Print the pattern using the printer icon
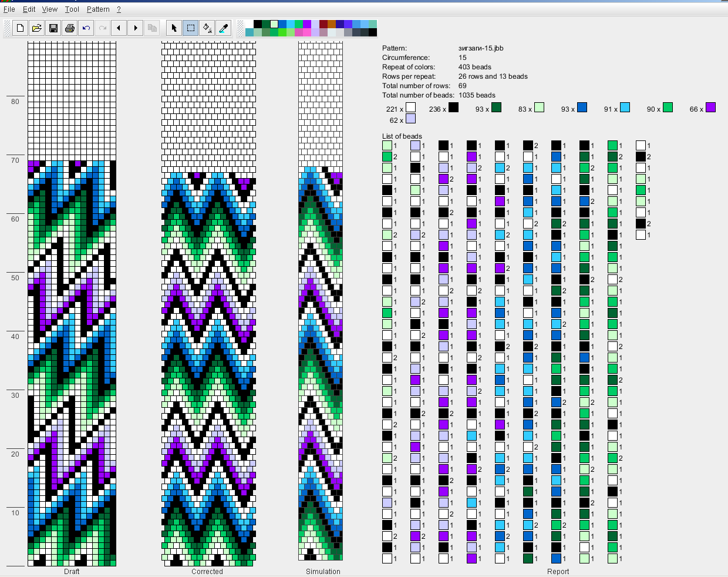The height and width of the screenshot is (577, 728). click(x=70, y=28)
